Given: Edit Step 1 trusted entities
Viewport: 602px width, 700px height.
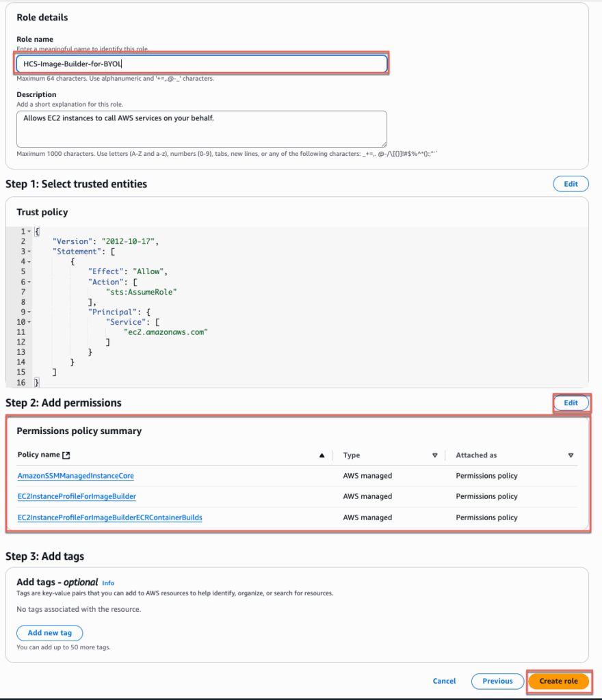Looking at the screenshot, I should pyautogui.click(x=571, y=184).
